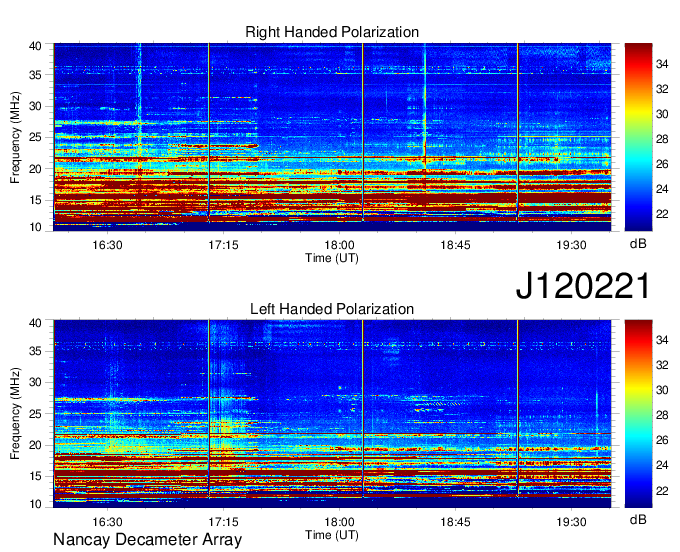
Task: Click the 19:30 tick label under the top plot
Action: (571, 245)
